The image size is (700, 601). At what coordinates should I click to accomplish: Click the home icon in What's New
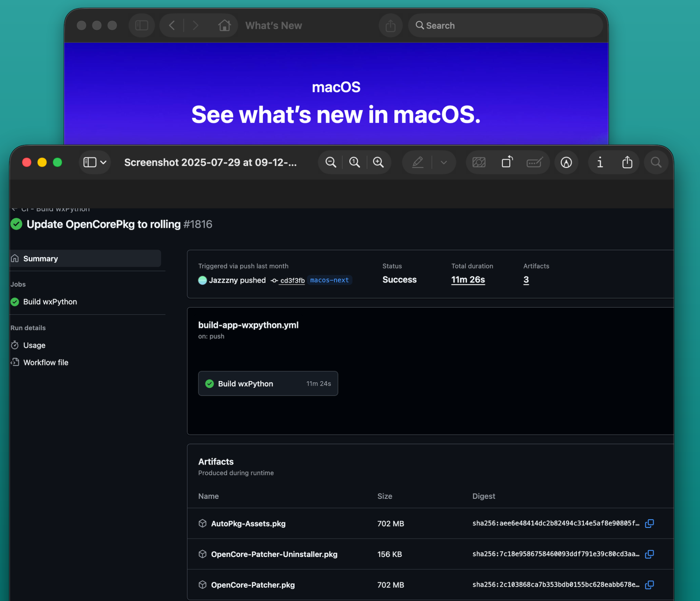(224, 26)
